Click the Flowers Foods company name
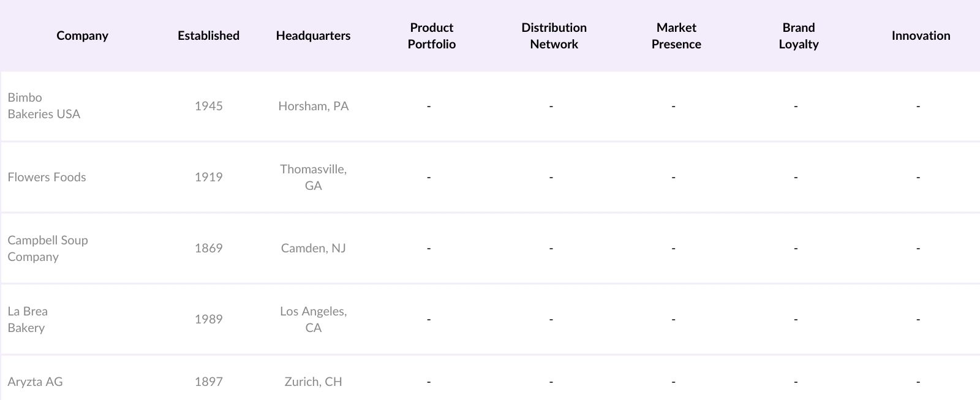980x400 pixels. 47,177
